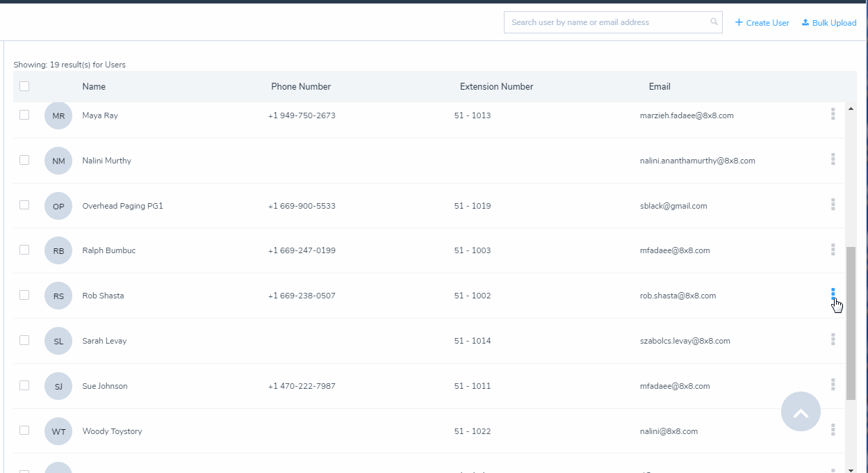Viewport: 868px width, 473px height.
Task: Click email nalini@8x8.com
Action: click(x=669, y=431)
